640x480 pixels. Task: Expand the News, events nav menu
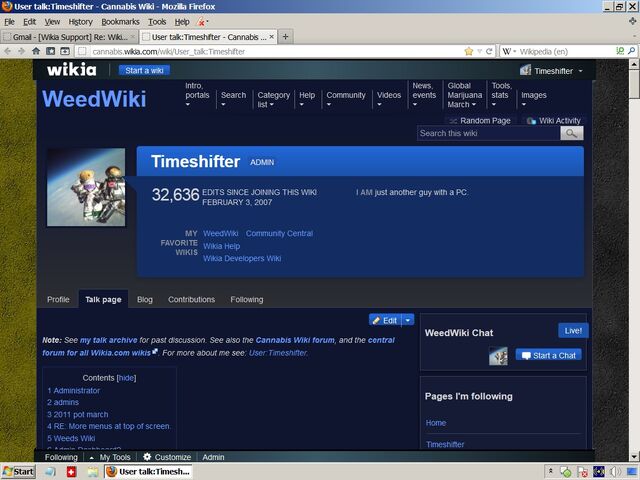(x=424, y=95)
